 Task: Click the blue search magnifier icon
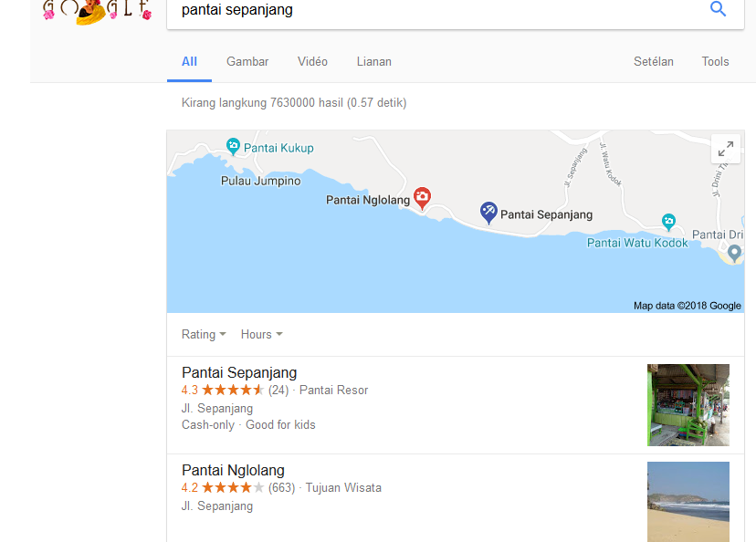click(718, 9)
